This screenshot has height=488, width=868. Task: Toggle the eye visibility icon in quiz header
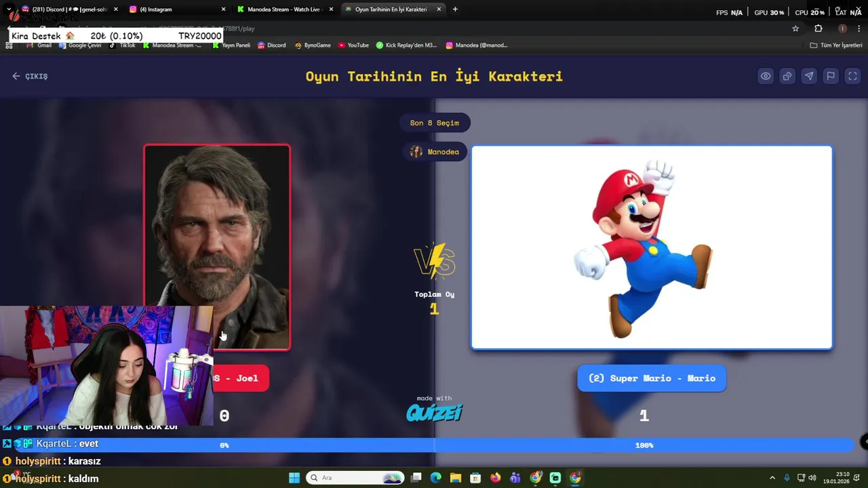[766, 76]
